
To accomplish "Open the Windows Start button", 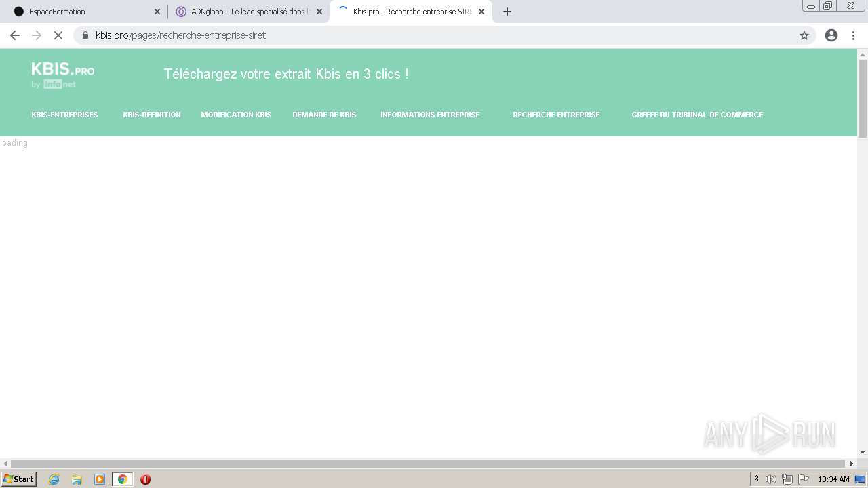I will point(18,479).
